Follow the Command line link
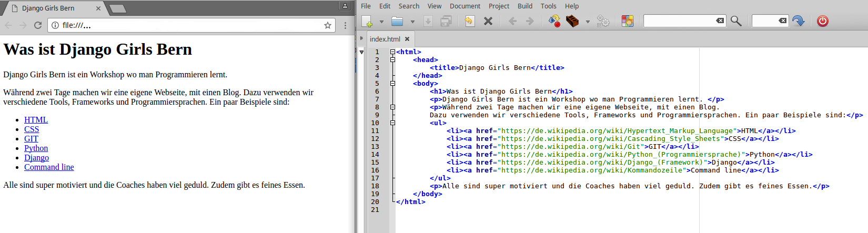 coord(49,167)
